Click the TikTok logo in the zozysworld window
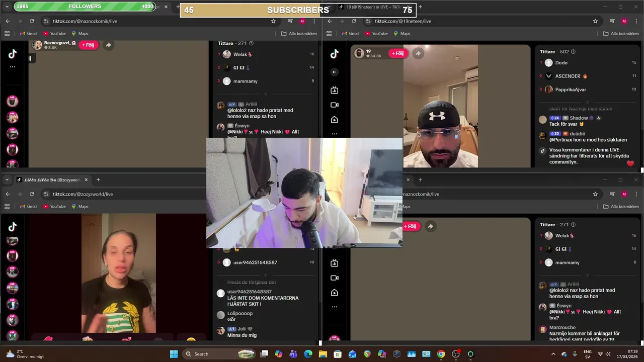Viewport: 644px width, 362px height. [x=13, y=227]
